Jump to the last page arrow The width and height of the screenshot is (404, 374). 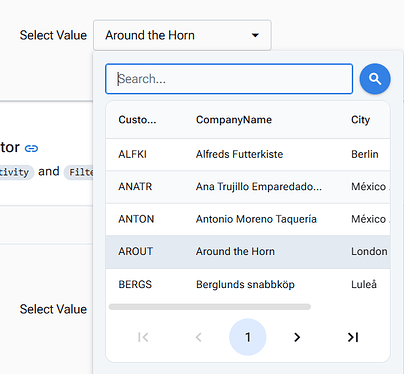click(353, 337)
